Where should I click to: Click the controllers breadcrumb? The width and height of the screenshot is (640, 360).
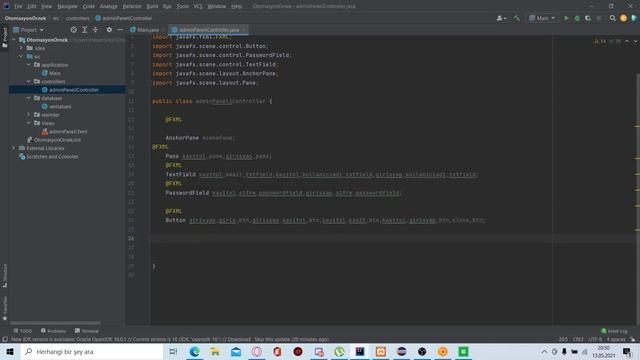[x=78, y=18]
